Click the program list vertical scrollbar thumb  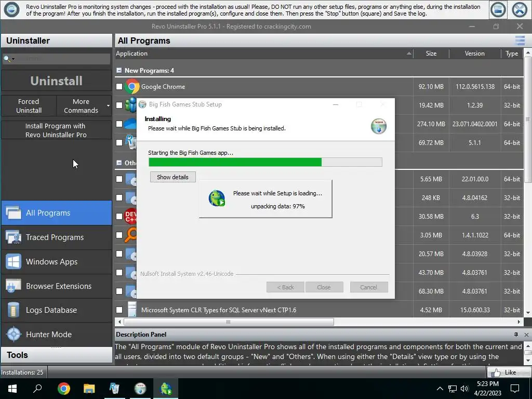point(528,119)
